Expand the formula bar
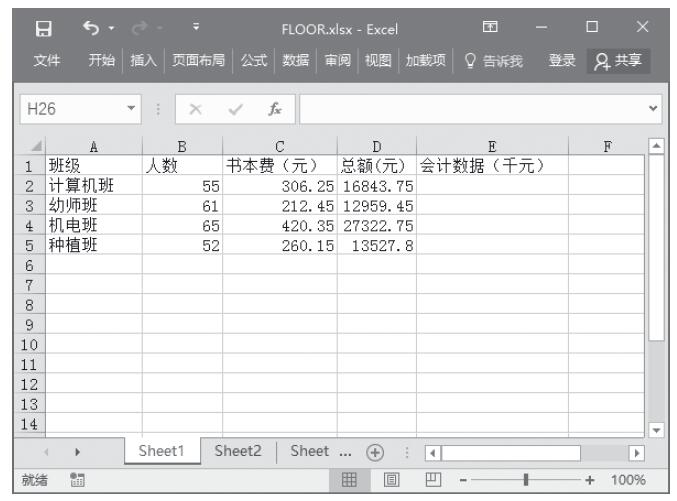Image resolution: width=677 pixels, height=501 pixels. click(657, 106)
